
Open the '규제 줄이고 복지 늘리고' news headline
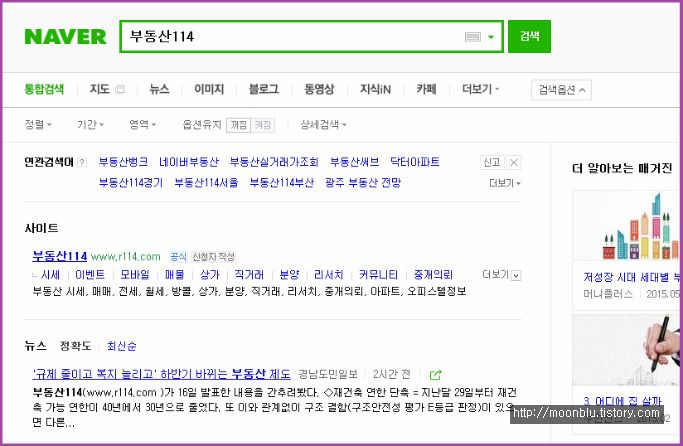coord(162,374)
